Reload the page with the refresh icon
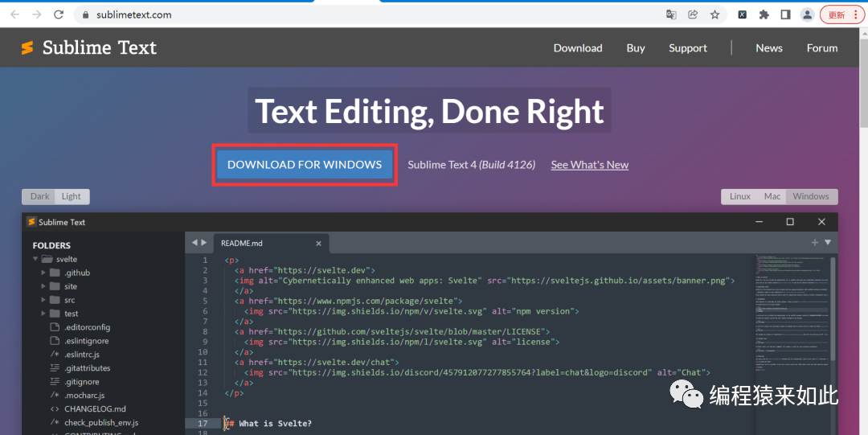Screen dimensions: 868x435 [x=59, y=15]
